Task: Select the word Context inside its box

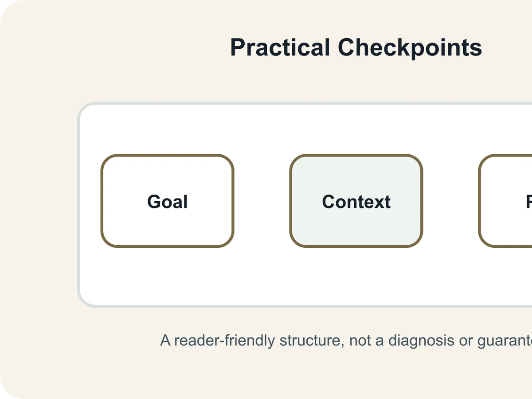Action: 356,202
